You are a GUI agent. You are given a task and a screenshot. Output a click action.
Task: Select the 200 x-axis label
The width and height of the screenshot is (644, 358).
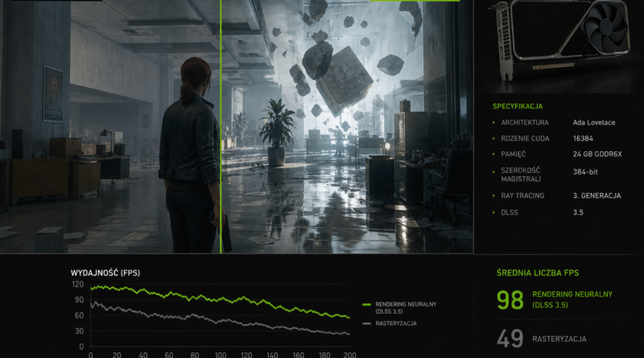tap(349, 355)
